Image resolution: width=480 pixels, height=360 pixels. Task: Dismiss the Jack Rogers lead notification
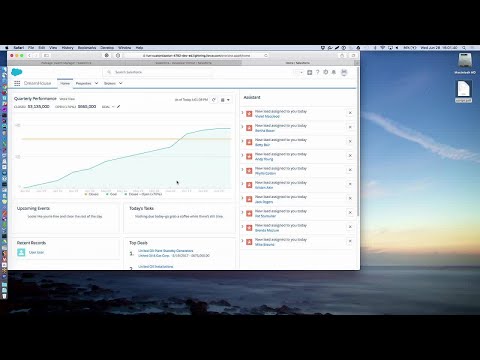(350, 198)
